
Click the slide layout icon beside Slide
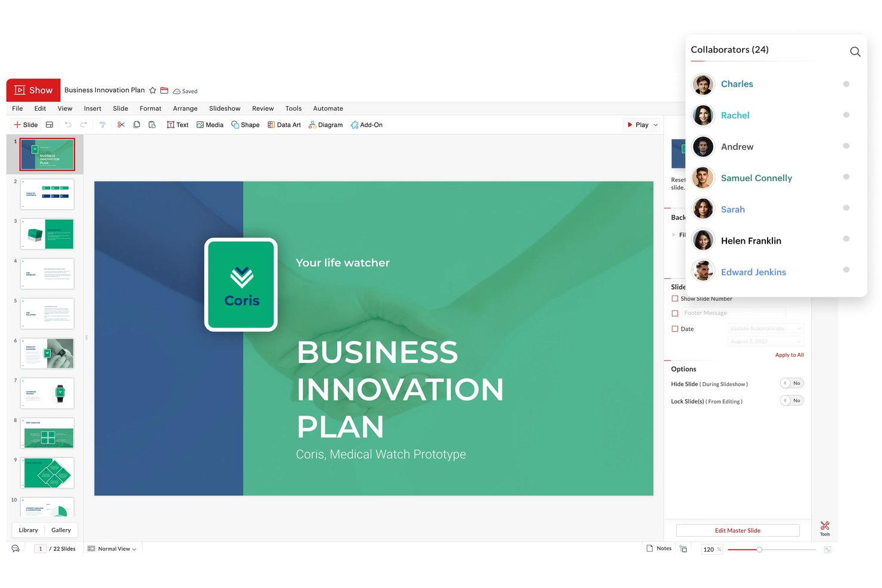(49, 125)
